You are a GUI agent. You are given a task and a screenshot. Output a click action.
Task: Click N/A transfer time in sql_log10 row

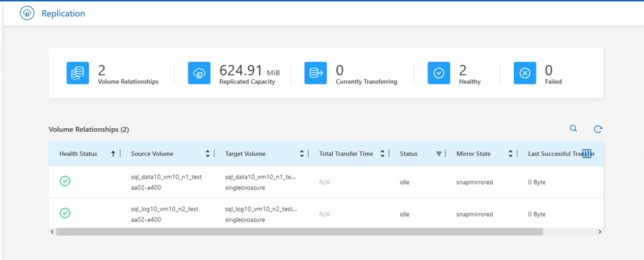325,214
